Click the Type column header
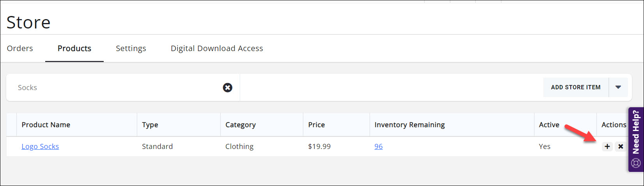 pyautogui.click(x=150, y=125)
